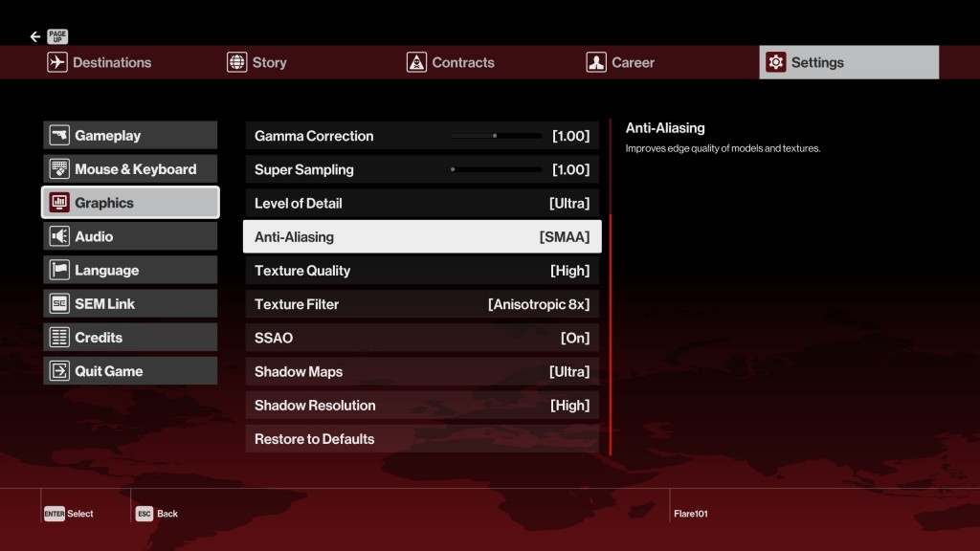Click the Graphics monitor icon

[59, 203]
